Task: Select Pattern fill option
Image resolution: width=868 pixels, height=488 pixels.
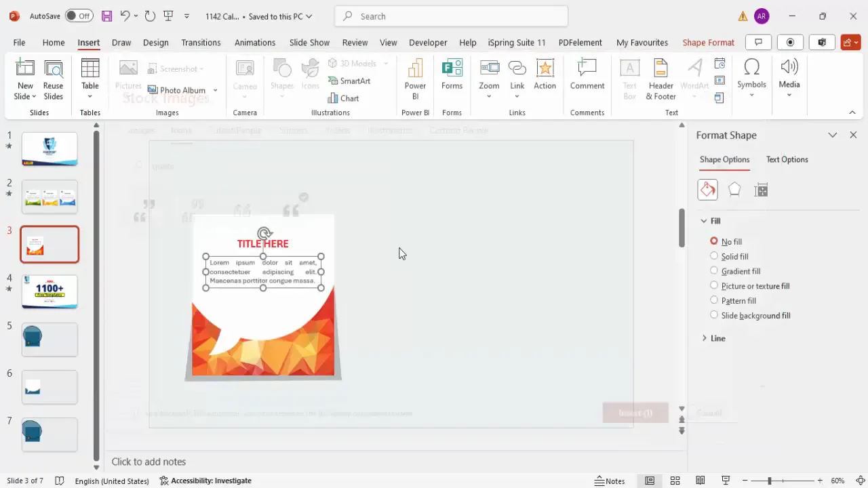Action: [x=732, y=301]
